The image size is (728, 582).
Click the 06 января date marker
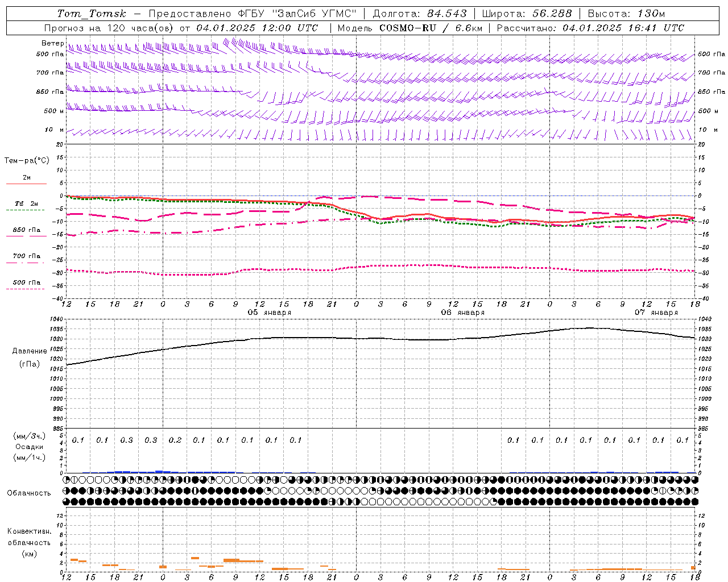click(x=463, y=313)
